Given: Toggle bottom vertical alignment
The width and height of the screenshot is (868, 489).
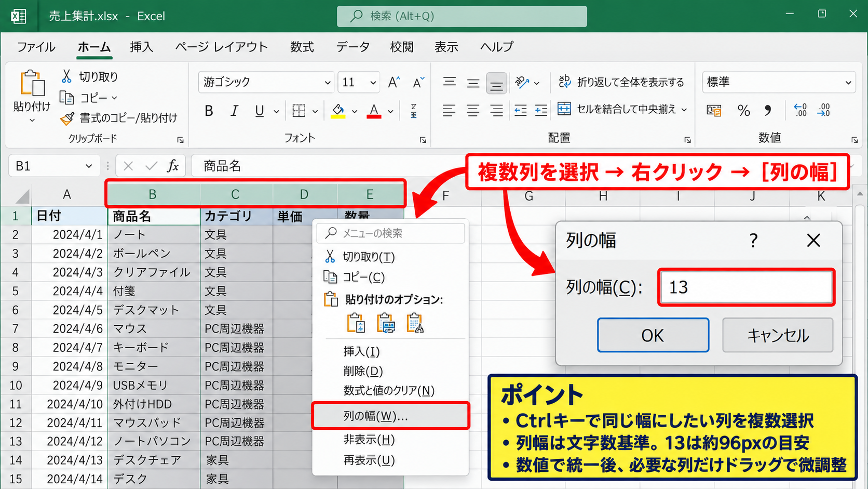Looking at the screenshot, I should pyautogui.click(x=496, y=83).
